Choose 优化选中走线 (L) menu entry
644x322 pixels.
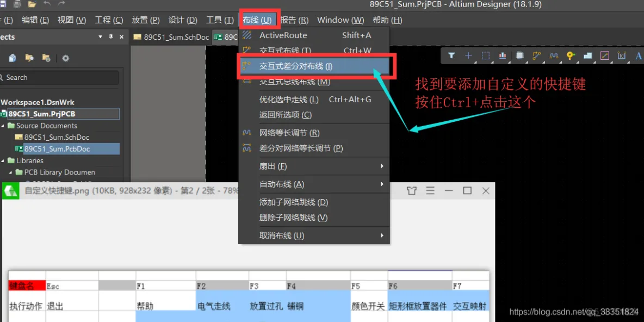[314, 100]
